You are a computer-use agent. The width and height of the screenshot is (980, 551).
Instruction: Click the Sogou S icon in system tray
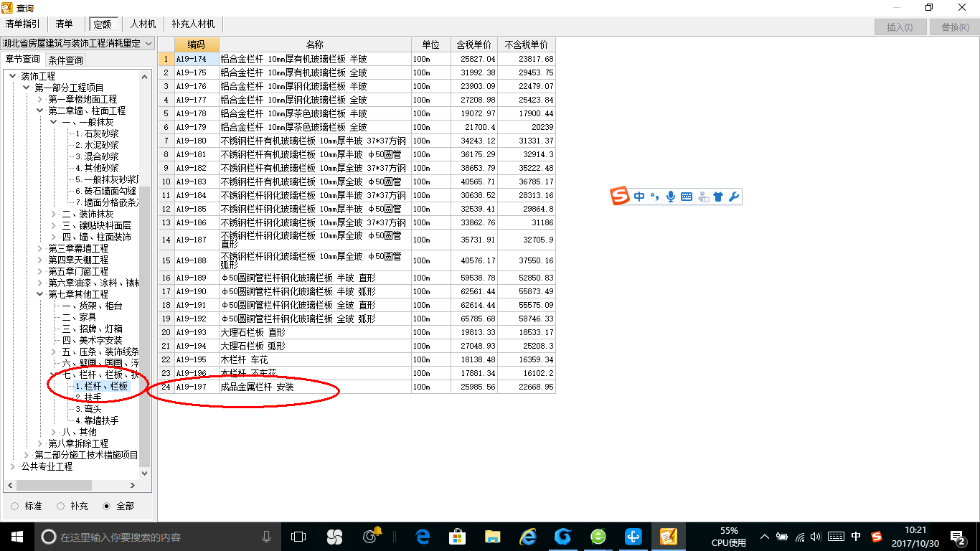click(877, 537)
